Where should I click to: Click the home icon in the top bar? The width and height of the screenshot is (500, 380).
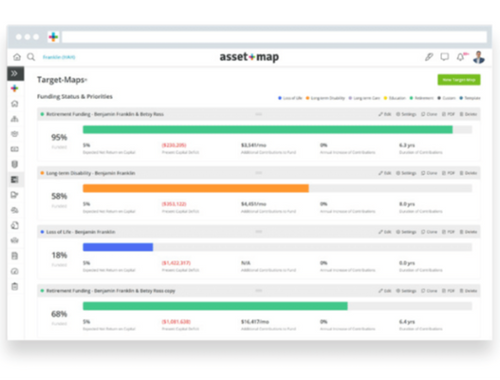17,57
